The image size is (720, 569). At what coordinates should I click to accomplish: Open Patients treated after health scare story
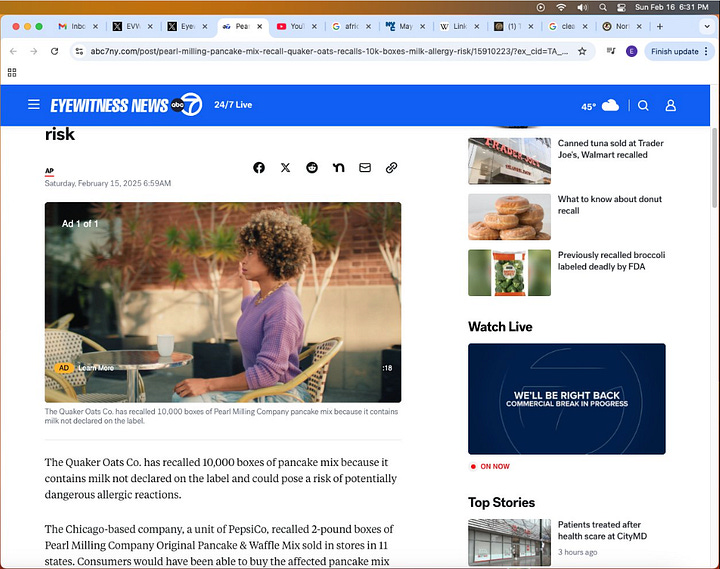click(x=602, y=530)
